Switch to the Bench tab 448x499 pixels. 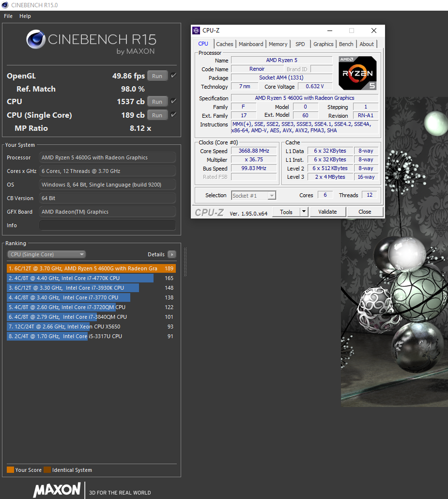pos(346,44)
